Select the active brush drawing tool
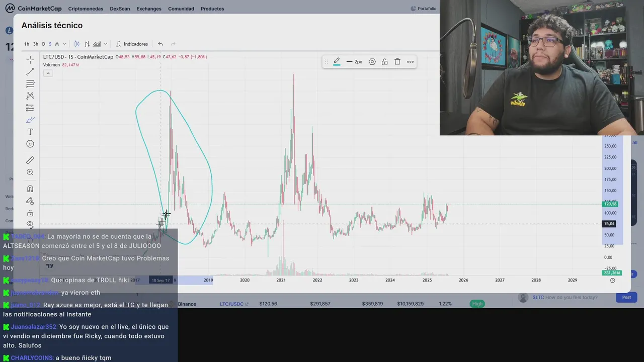This screenshot has width=644, height=362. click(x=30, y=120)
